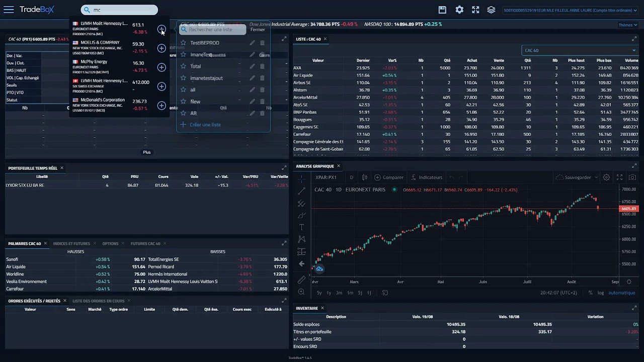Image resolution: width=644 pixels, height=362 pixels.
Task: Favorite the all list star
Action: coord(183,89)
